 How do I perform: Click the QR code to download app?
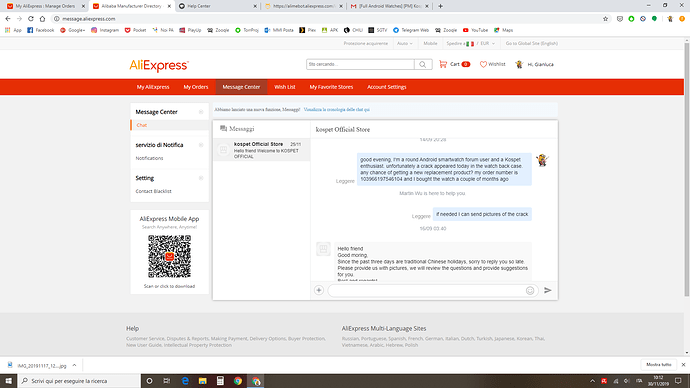point(169,256)
